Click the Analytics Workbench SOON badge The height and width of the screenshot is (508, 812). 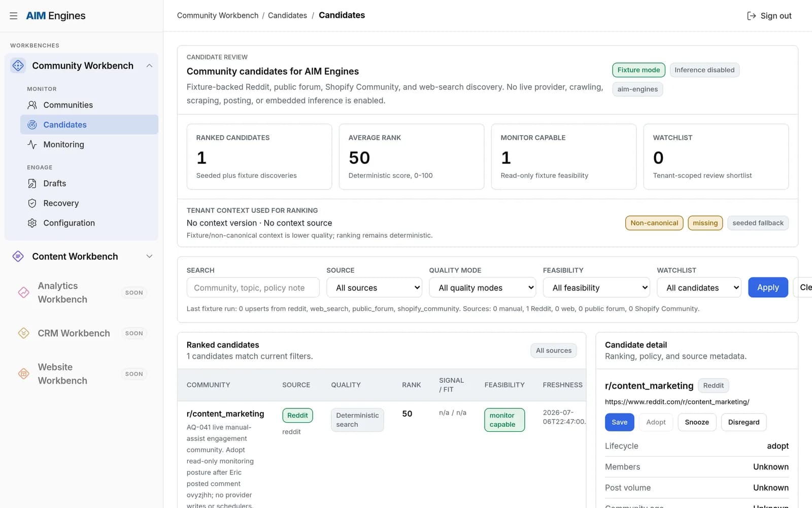pos(134,293)
